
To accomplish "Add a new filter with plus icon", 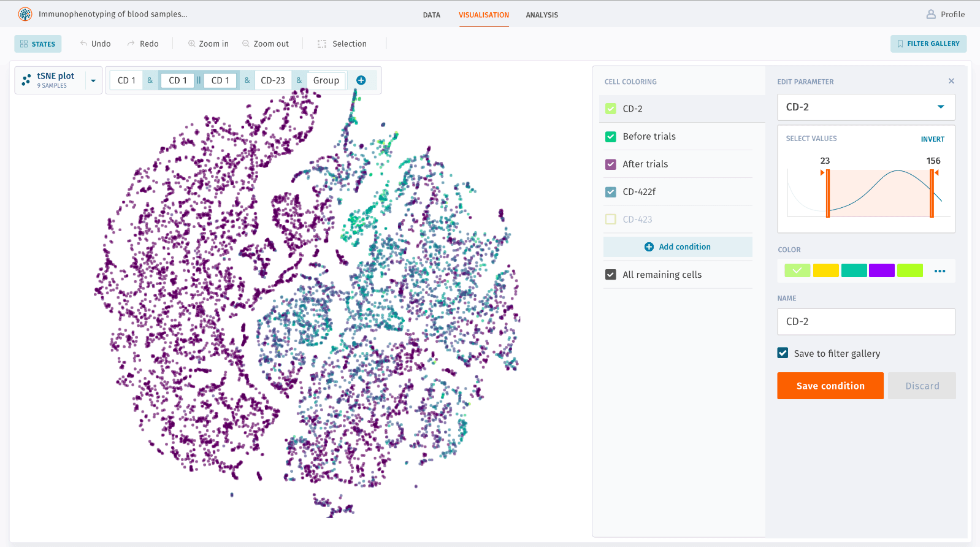I will point(361,80).
